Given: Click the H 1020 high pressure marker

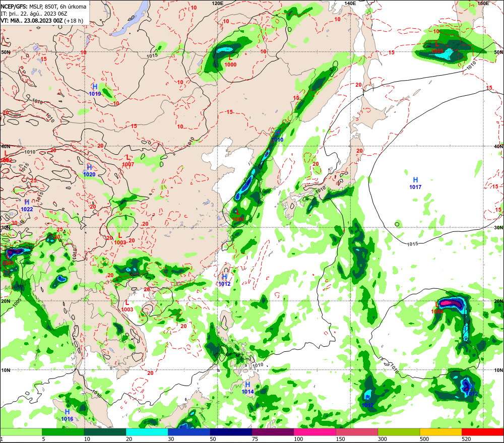Looking at the screenshot, I should (89, 171).
